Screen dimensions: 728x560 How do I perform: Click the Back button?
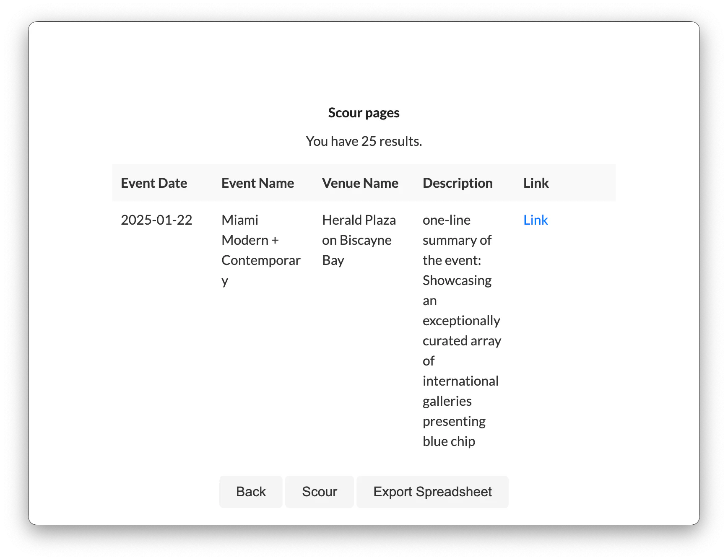(251, 492)
